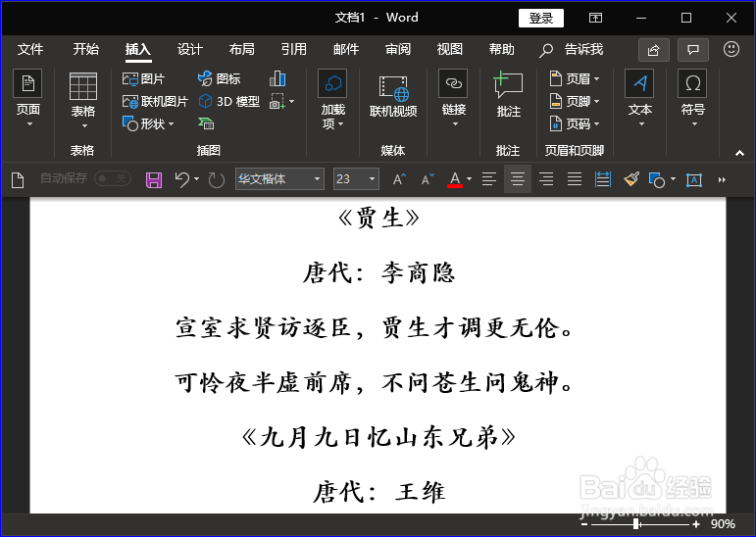Switch to the Layout (布局) tab
756x537 pixels.
(x=241, y=49)
